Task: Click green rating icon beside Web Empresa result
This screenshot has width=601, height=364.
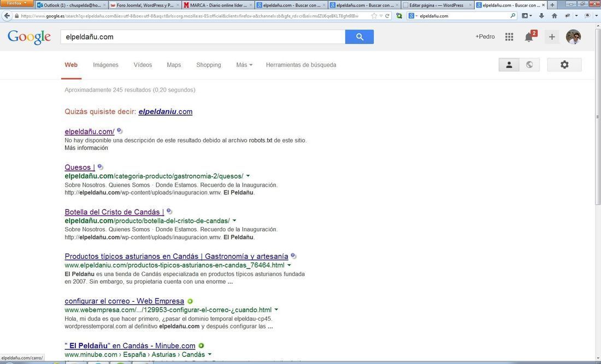Action: 190,301
